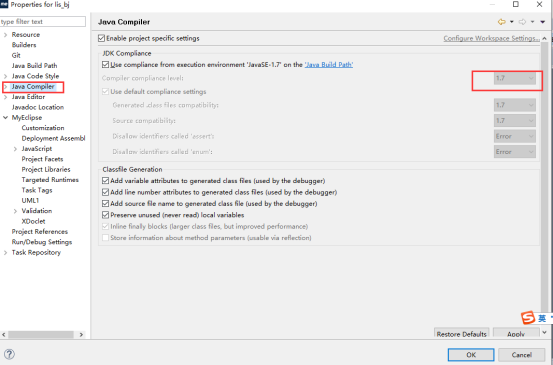The image size is (553, 365).
Task: Open Source compatibility dropdown
Action: (x=515, y=121)
